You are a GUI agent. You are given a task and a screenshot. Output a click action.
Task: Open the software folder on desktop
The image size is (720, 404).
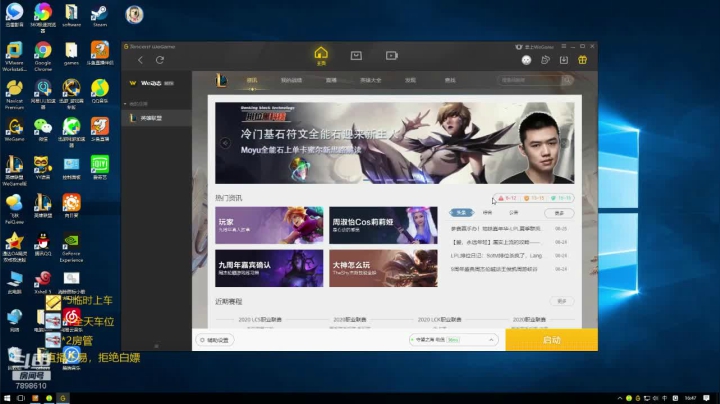[x=71, y=16]
